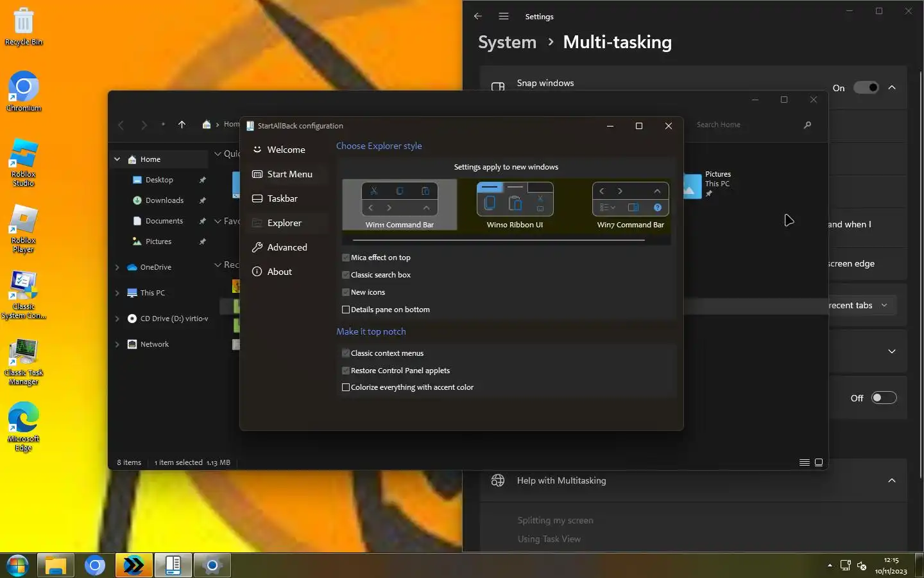Screen dimensions: 924x578
Task: Expand Network tree node
Action: point(117,344)
